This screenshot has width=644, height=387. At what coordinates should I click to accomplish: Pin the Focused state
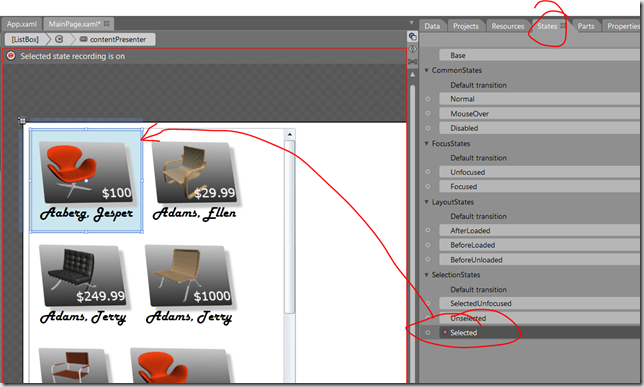tap(428, 187)
